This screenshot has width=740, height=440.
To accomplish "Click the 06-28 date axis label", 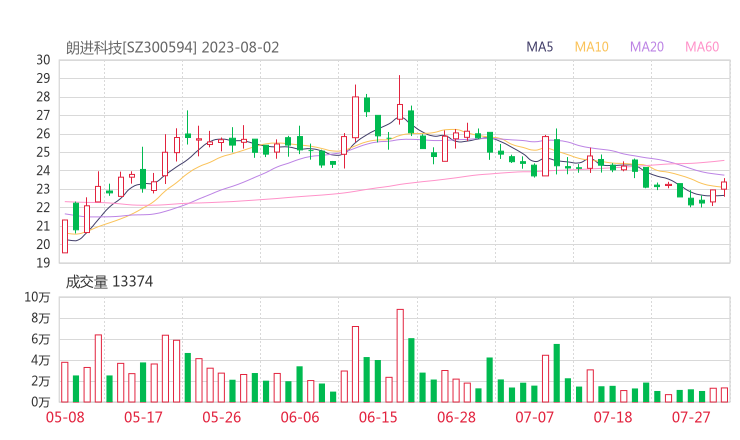I will click(x=456, y=417).
